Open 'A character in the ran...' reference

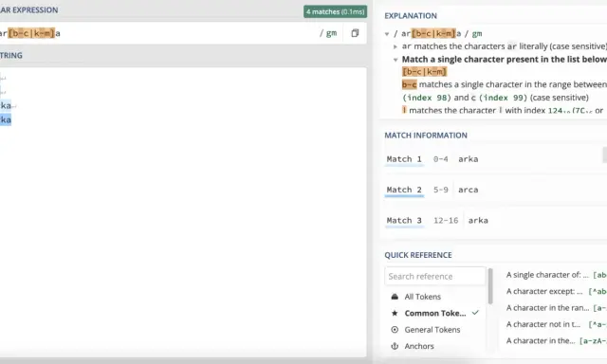pos(556,308)
